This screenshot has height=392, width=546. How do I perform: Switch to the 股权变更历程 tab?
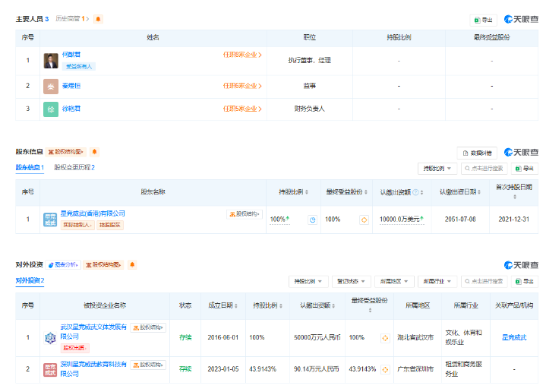74,168
